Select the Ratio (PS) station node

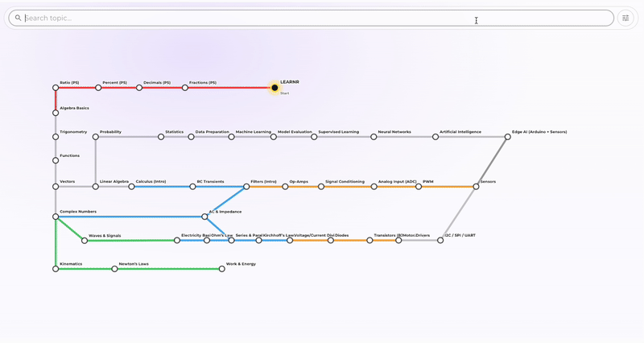tap(56, 88)
